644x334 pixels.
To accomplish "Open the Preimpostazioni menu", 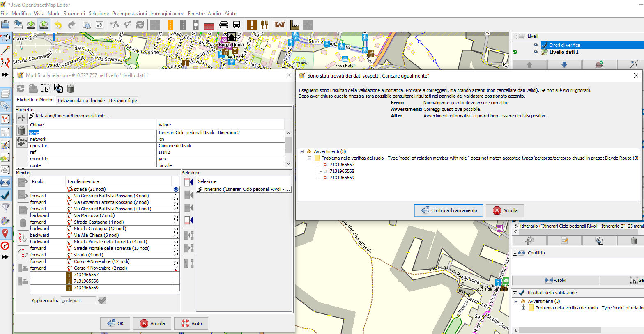I will tap(129, 14).
